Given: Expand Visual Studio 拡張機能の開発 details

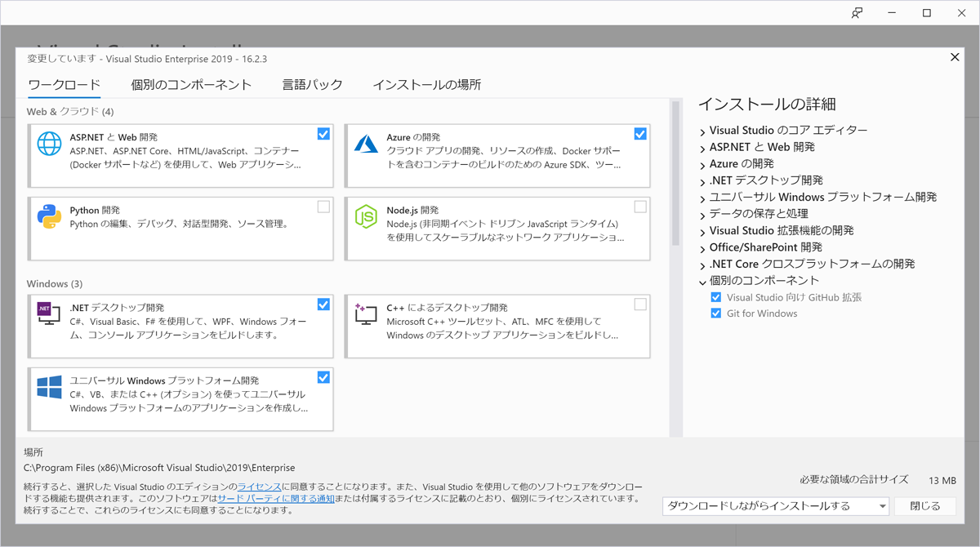Looking at the screenshot, I should (702, 231).
